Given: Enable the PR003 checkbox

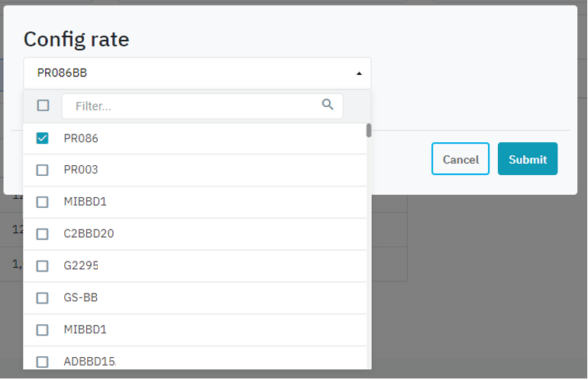Looking at the screenshot, I should tap(43, 170).
